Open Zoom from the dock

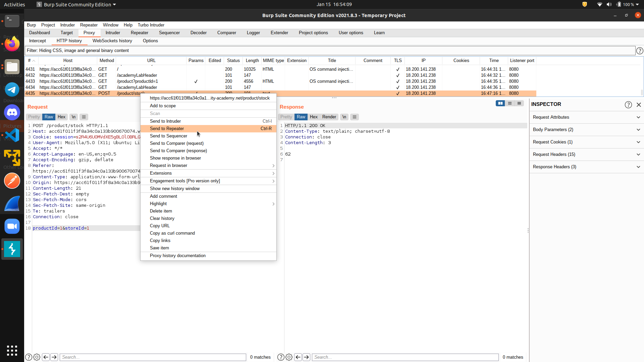tap(12, 226)
